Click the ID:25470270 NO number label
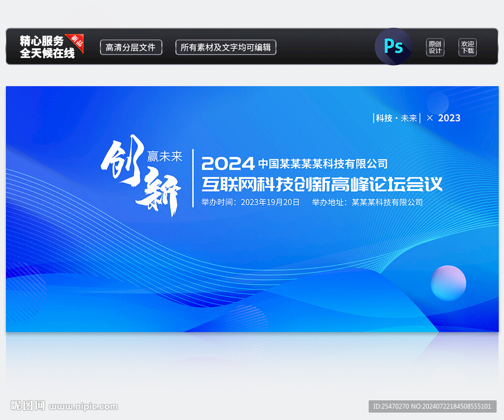The image size is (504, 420). 432,406
